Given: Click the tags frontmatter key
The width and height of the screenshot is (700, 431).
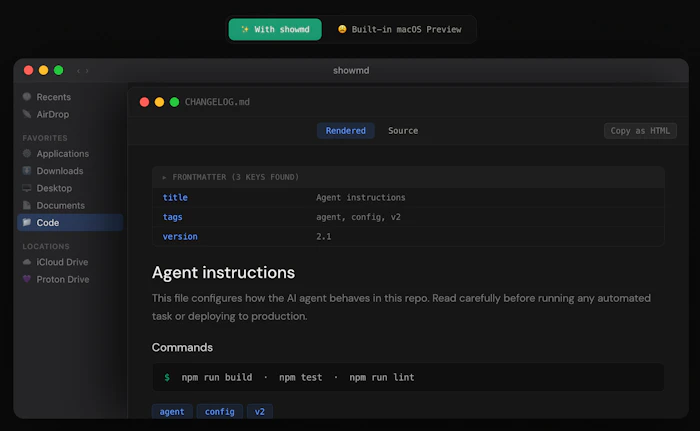Looking at the screenshot, I should (172, 217).
